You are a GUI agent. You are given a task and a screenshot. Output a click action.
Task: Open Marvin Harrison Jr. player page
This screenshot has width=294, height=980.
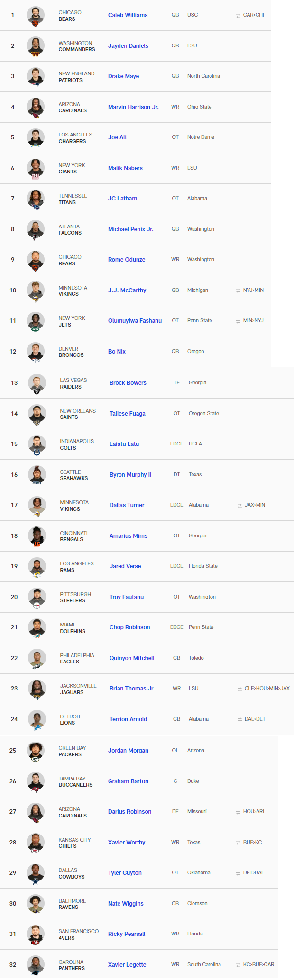tap(133, 107)
